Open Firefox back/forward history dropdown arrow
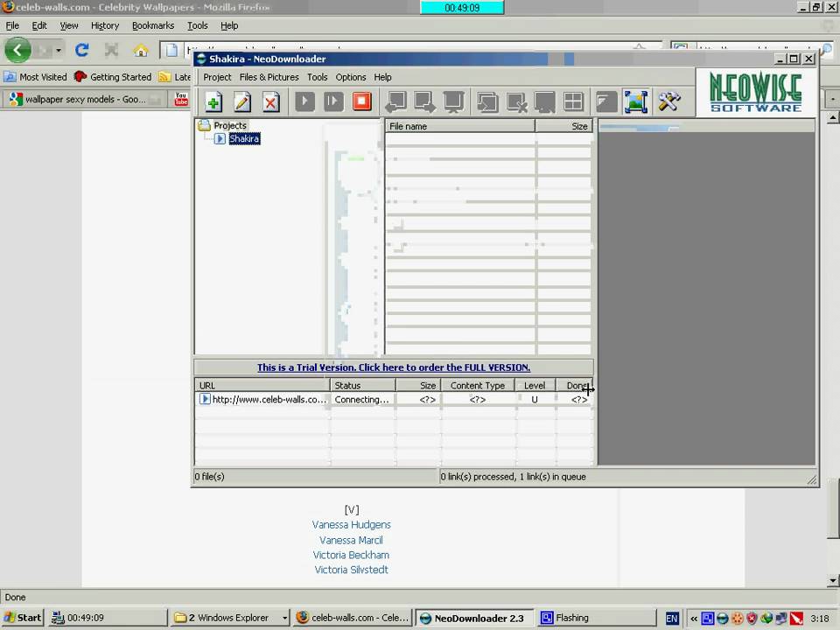 point(59,51)
